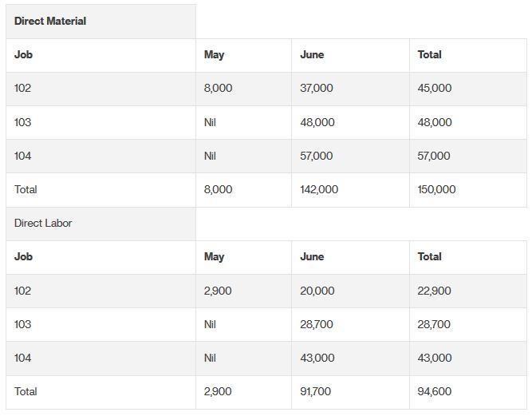Viewport: 532px width, 416px height.
Task: Click the 94,600 grand labor total
Action: [x=435, y=391]
